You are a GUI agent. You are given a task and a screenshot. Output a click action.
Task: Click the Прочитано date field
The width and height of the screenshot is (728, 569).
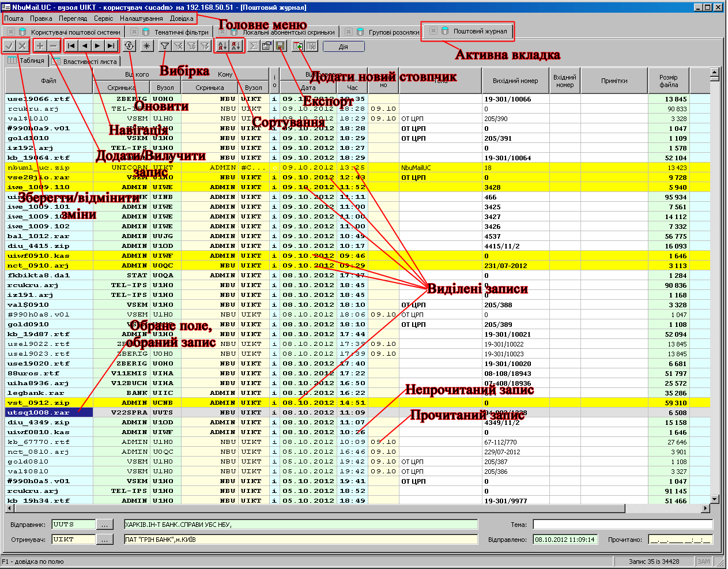pyautogui.click(x=681, y=540)
